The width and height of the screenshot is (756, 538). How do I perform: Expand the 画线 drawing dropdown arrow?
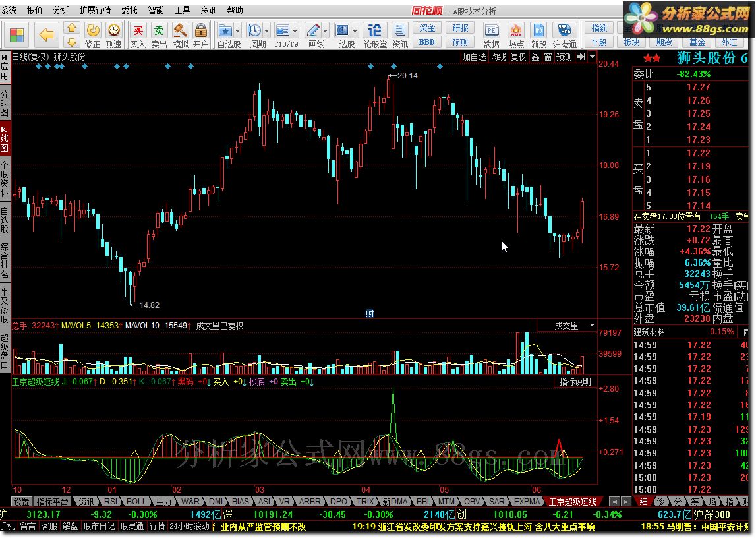tap(325, 32)
